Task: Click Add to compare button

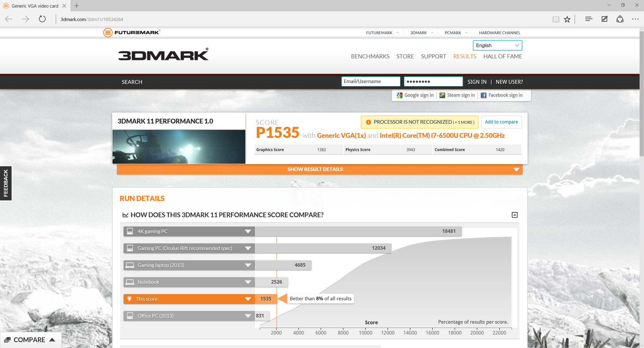Action: tap(501, 122)
